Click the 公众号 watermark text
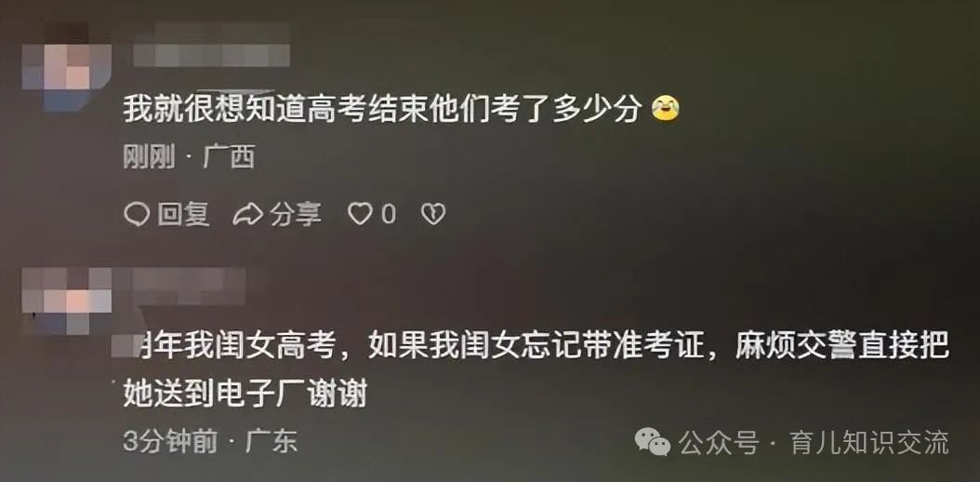980x482 pixels. click(x=718, y=443)
